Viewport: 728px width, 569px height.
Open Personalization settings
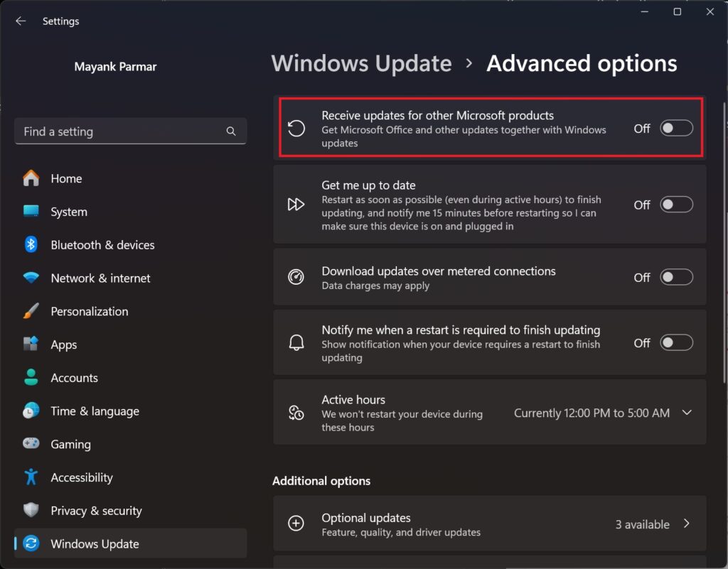pos(30,311)
